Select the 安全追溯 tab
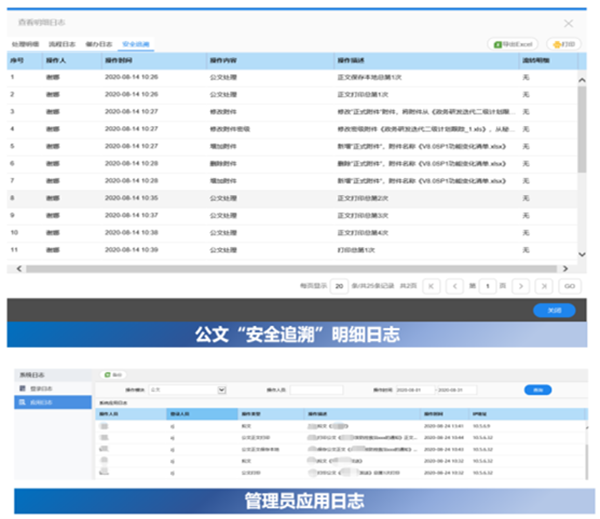Viewport: 600px width, 519px height. (x=136, y=45)
